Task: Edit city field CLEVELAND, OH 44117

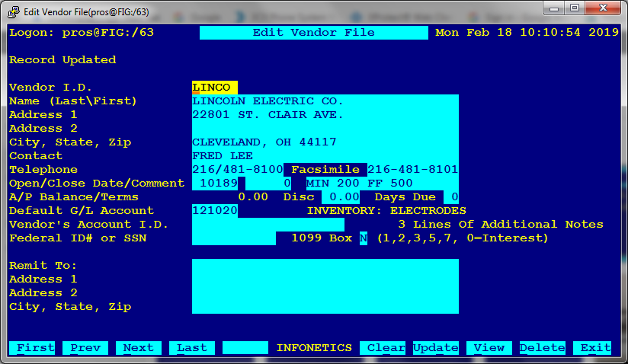Action: click(325, 142)
